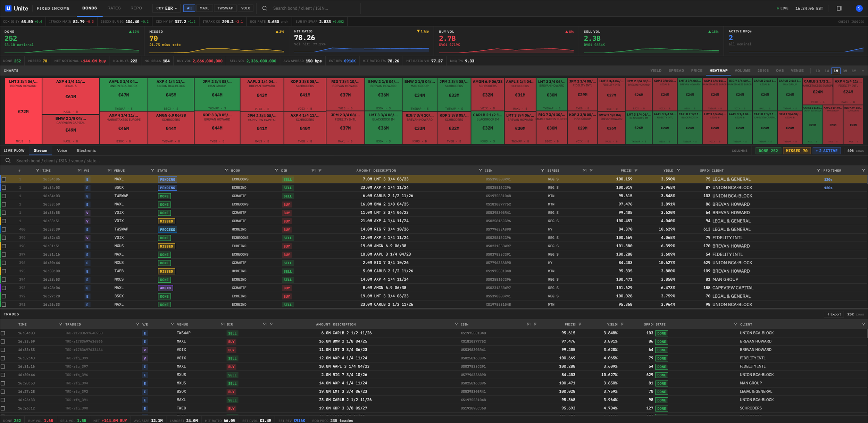Click the HIT RATIO 78.26 card
The height and width of the screenshot is (423, 868).
click(x=361, y=41)
